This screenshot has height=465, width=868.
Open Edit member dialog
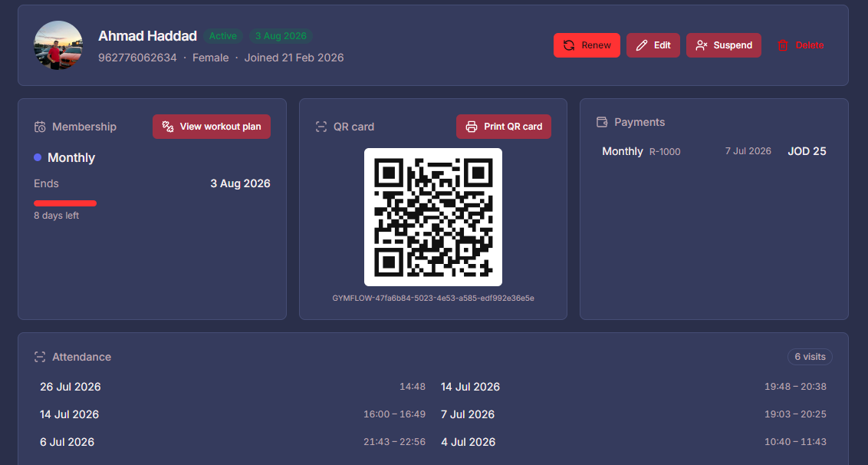[x=653, y=45]
